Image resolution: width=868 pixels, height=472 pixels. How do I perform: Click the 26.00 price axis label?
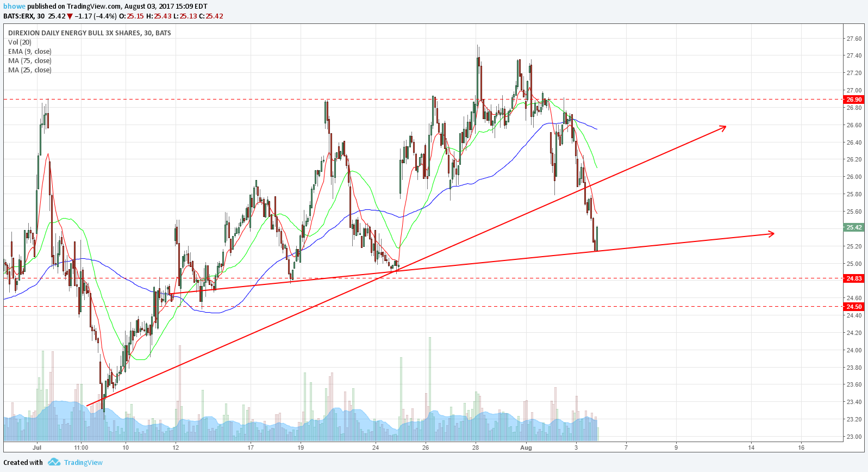854,177
